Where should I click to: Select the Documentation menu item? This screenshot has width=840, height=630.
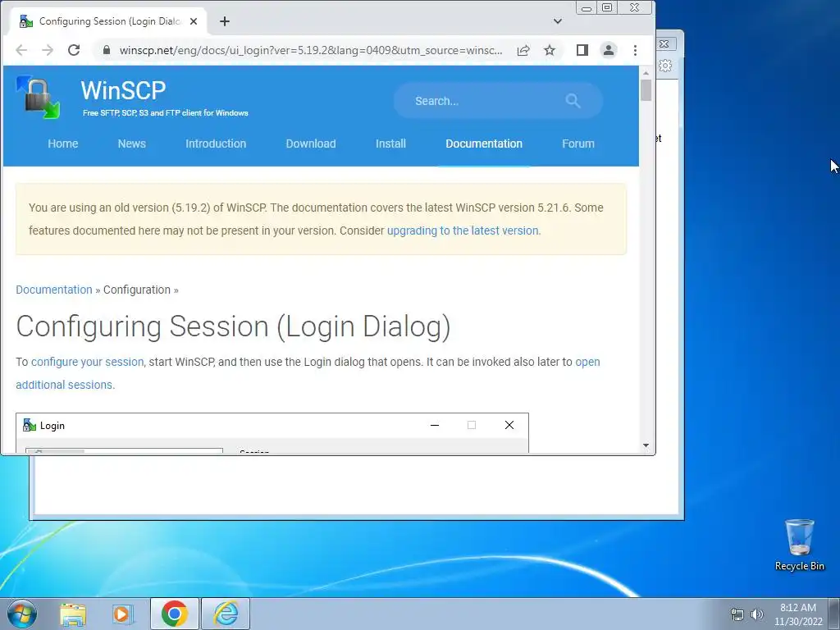pyautogui.click(x=484, y=144)
